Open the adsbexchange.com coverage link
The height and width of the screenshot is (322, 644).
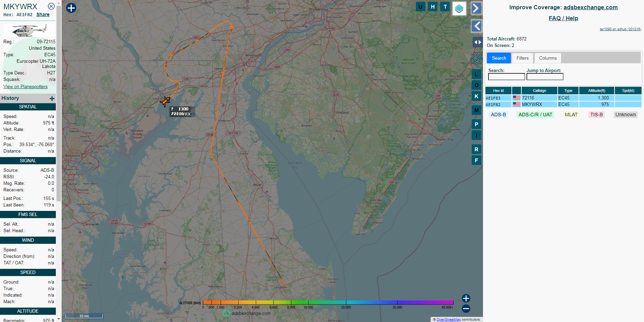(x=590, y=7)
